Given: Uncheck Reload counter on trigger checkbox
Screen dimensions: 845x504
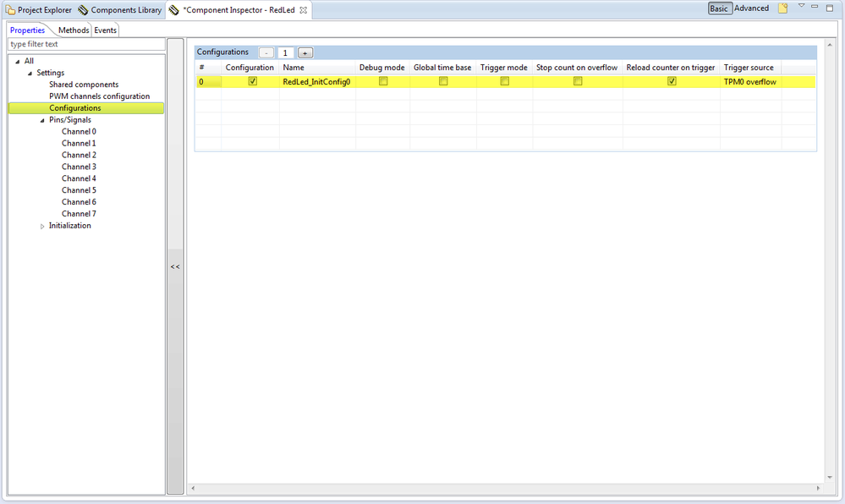Looking at the screenshot, I should click(672, 81).
